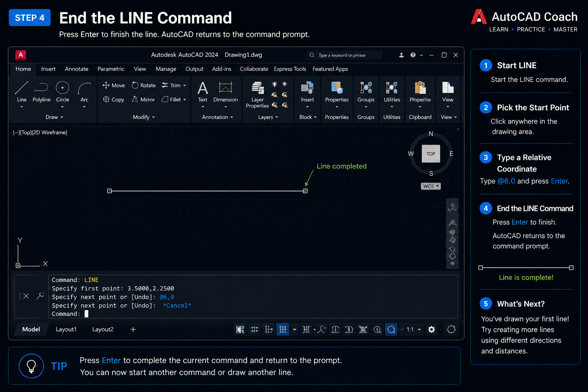Click the Model tab
The image size is (588, 392).
31,329
